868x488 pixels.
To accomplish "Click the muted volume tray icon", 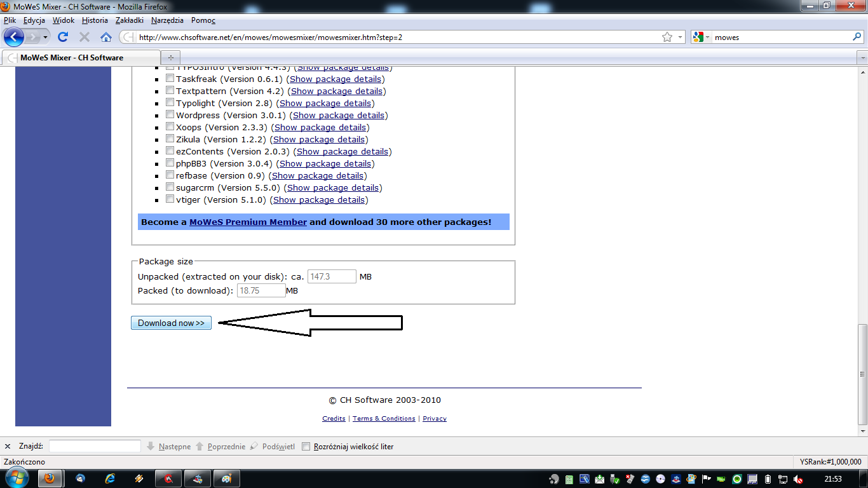I will (798, 479).
